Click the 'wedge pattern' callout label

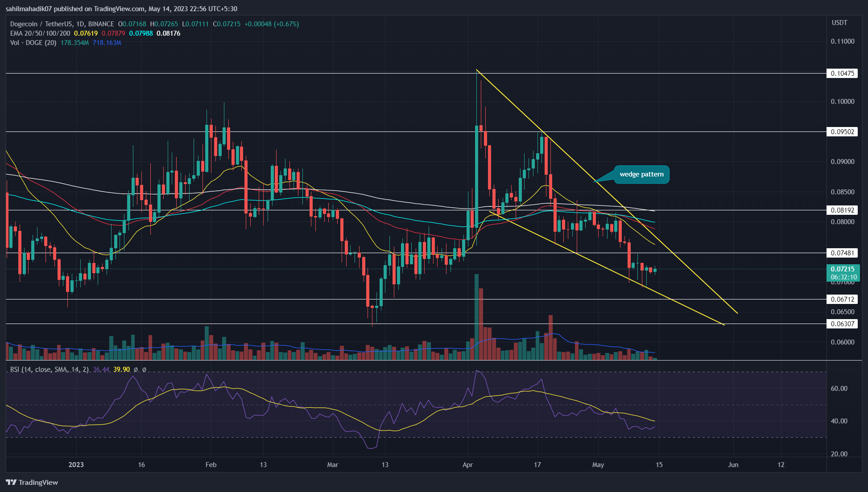point(641,174)
